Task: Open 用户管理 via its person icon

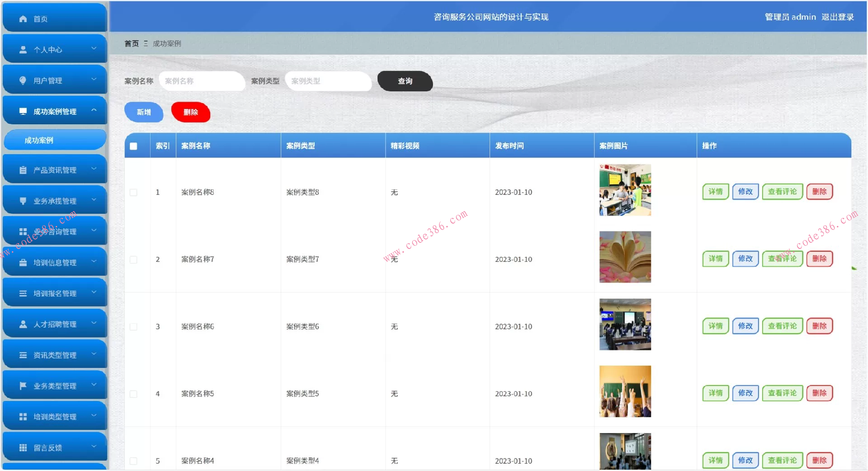Action: [22, 80]
